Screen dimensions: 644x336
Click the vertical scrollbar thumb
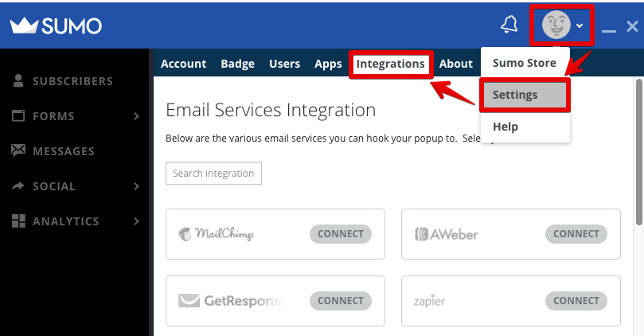coord(639,152)
